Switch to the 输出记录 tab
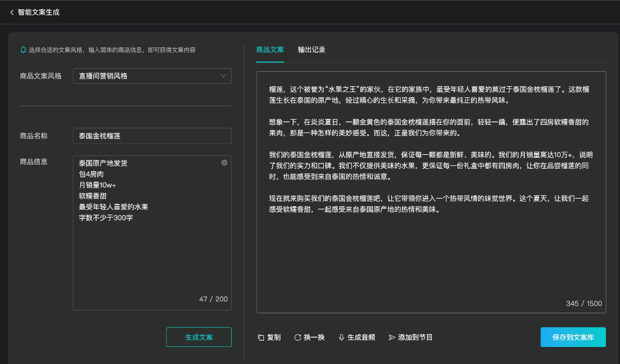Image resolution: width=620 pixels, height=364 pixels. [311, 50]
